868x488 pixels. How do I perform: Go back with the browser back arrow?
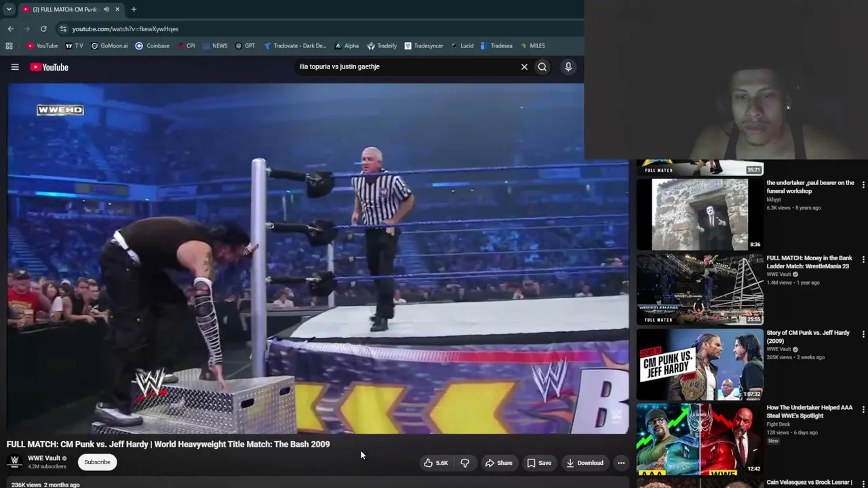(11, 29)
